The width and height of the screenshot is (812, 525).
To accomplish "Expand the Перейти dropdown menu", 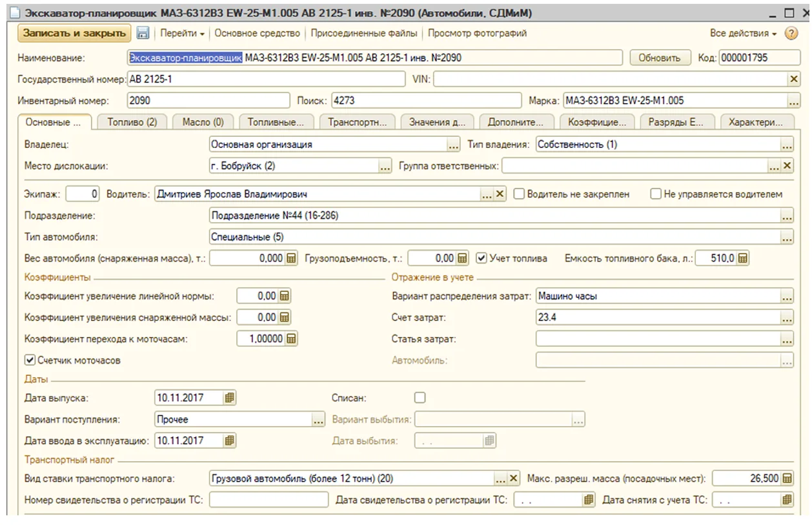I will 182,33.
